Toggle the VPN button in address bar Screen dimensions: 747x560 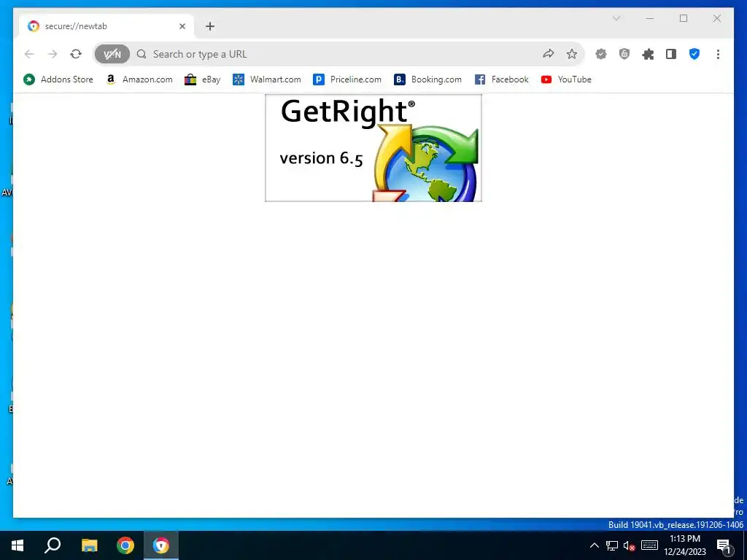[x=112, y=54]
